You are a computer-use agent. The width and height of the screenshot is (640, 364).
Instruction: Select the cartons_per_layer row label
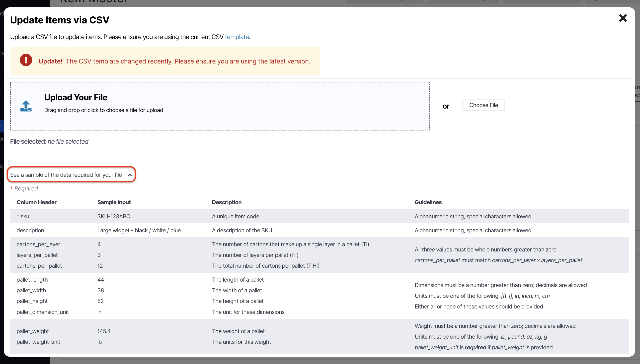click(x=38, y=244)
